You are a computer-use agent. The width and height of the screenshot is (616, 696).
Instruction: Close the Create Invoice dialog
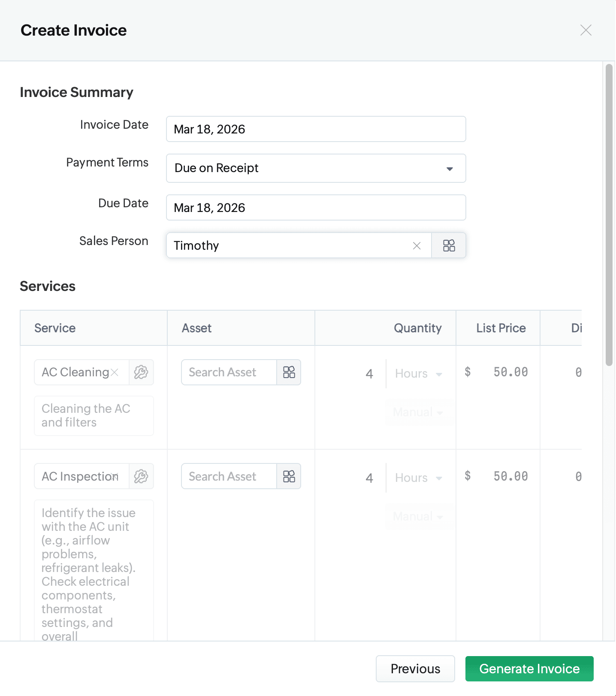[x=586, y=30]
